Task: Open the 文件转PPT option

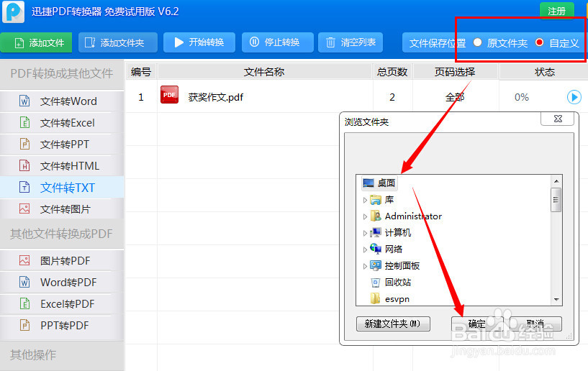Action: 62,145
